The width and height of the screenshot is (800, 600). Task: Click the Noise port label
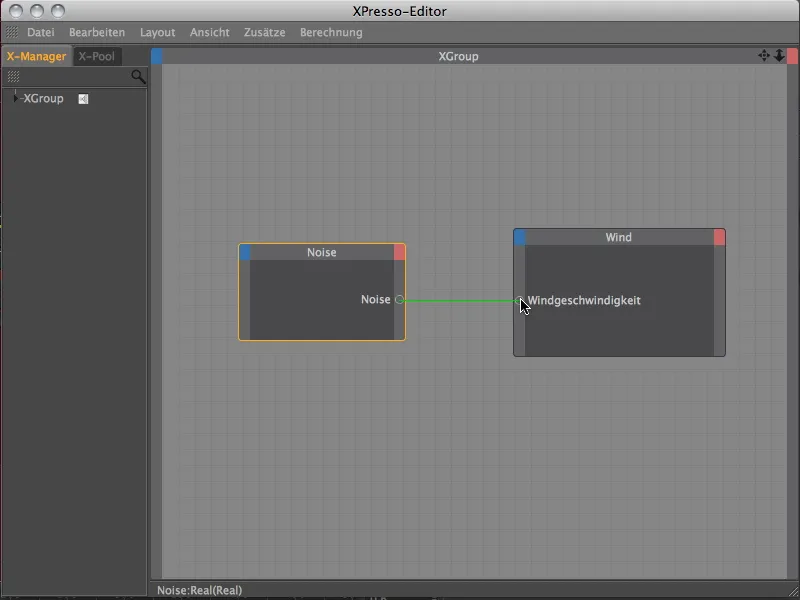[376, 299]
